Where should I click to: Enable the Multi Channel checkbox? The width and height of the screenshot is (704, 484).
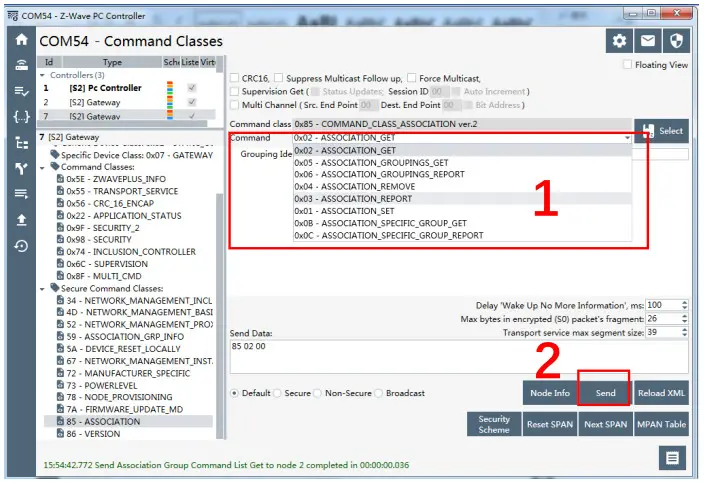coord(234,105)
